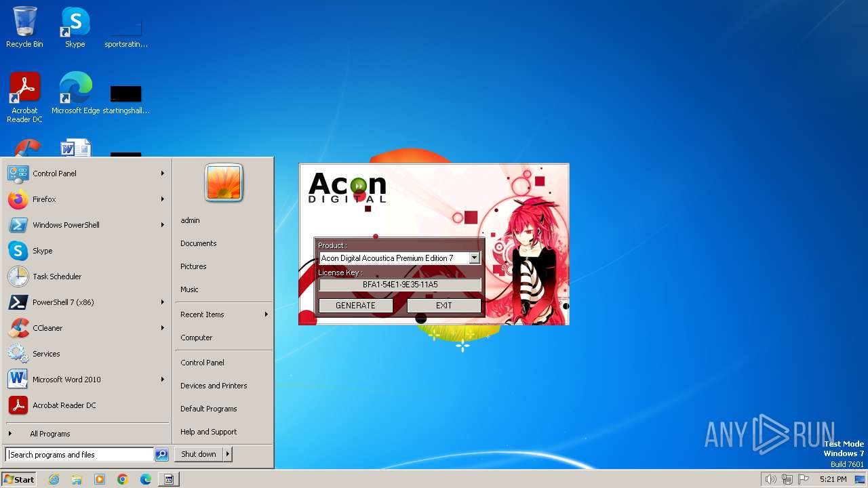Screen dimensions: 868x488
Task: Expand the Microsoft Word 2010 jump list arrow
Action: [x=163, y=380]
